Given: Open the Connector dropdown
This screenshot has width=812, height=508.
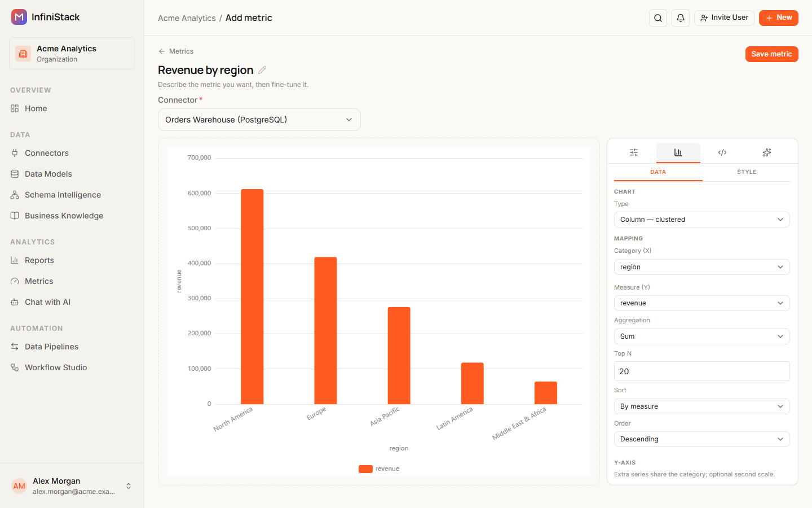Looking at the screenshot, I should tap(259, 120).
